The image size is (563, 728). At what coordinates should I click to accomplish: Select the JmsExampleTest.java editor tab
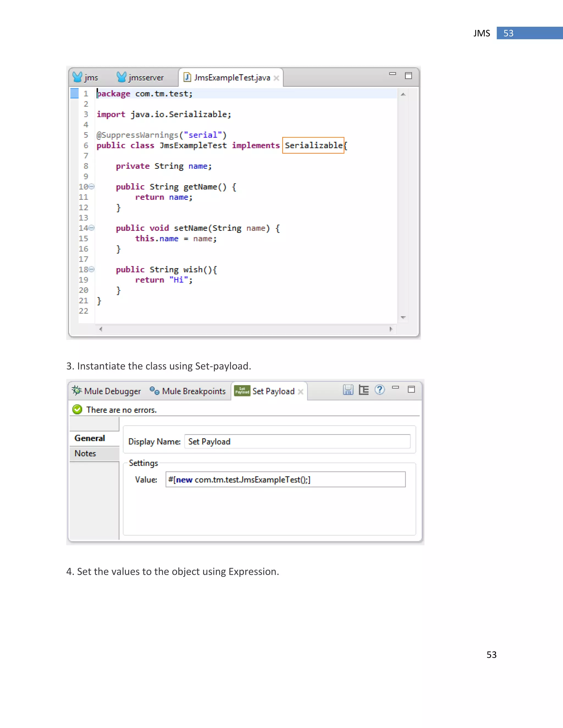pyautogui.click(x=231, y=77)
